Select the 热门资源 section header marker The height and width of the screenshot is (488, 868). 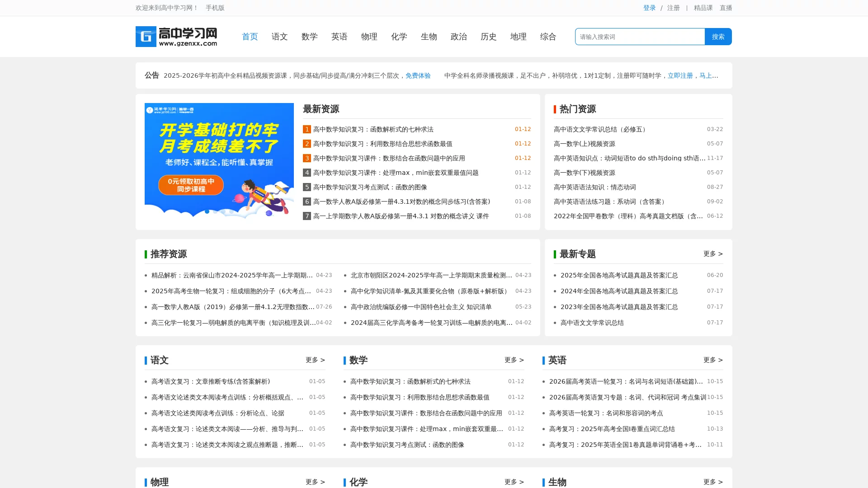(x=556, y=109)
